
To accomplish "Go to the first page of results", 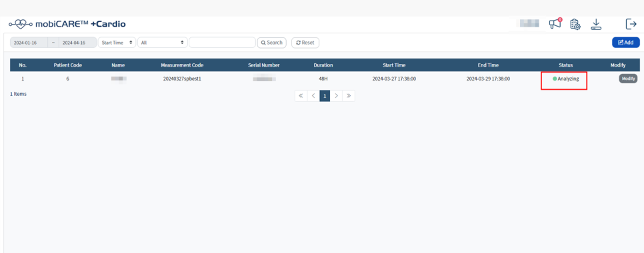I will pos(301,96).
